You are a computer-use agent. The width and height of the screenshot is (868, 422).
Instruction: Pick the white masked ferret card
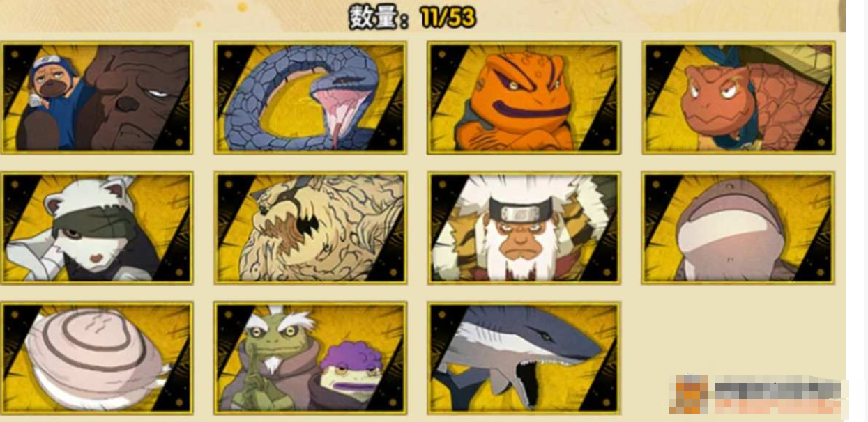[x=97, y=228]
